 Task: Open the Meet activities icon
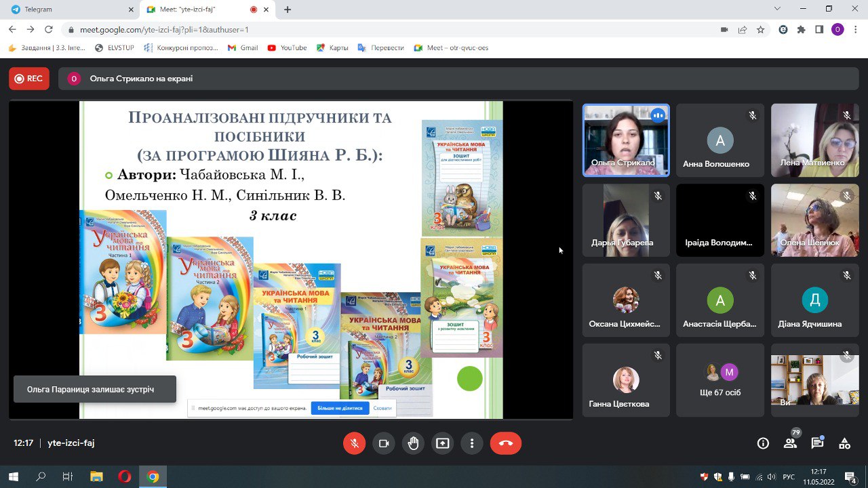[844, 443]
